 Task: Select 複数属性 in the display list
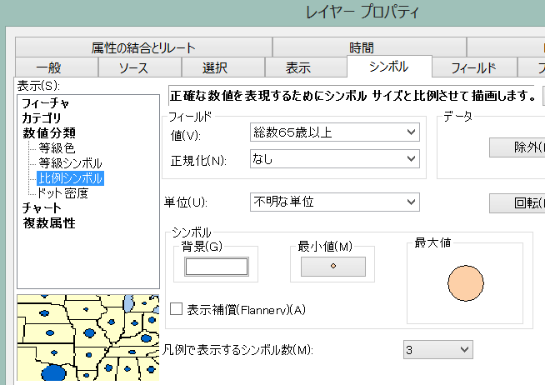tap(49, 223)
